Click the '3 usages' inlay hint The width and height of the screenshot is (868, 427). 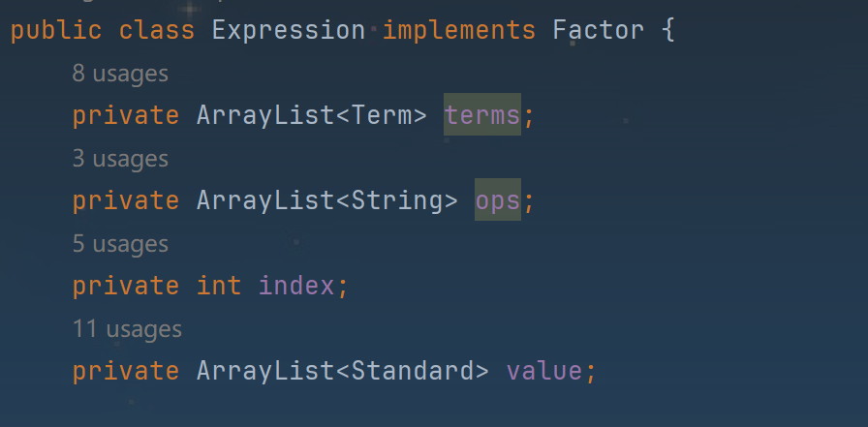pos(120,159)
